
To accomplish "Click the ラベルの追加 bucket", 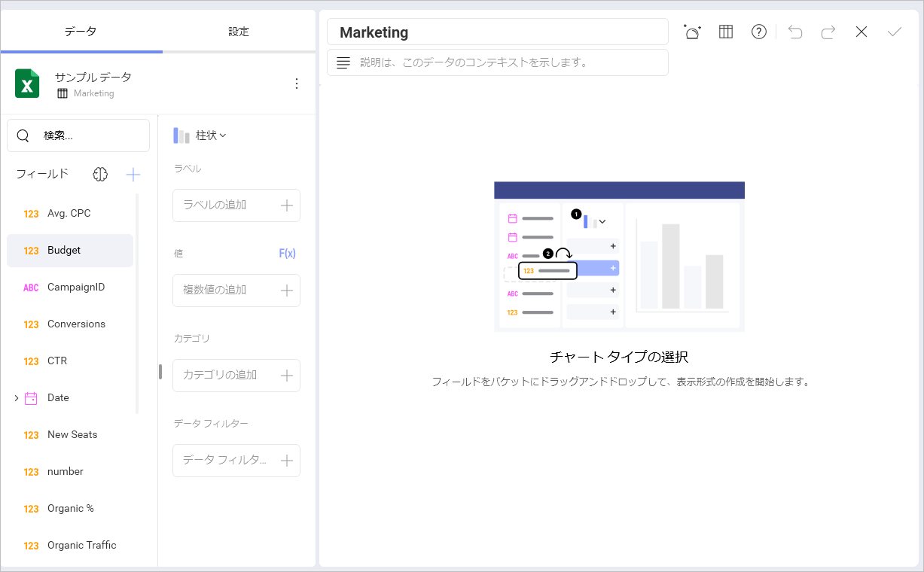I will 236,205.
